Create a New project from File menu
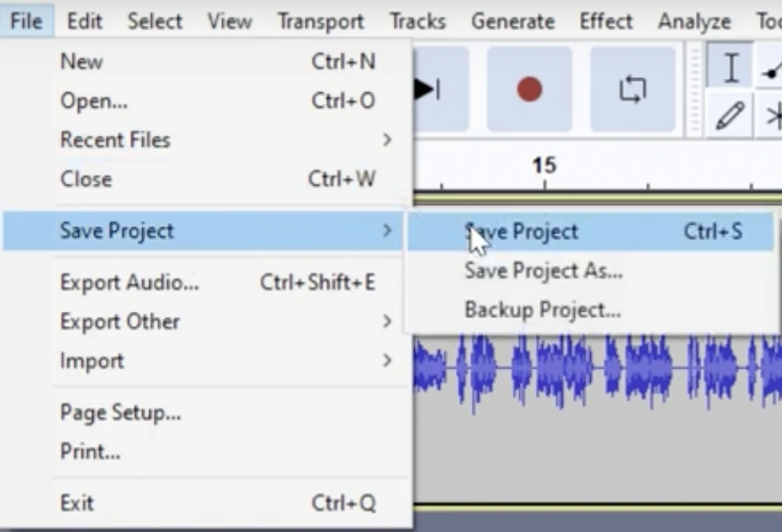The width and height of the screenshot is (782, 532). [x=81, y=61]
